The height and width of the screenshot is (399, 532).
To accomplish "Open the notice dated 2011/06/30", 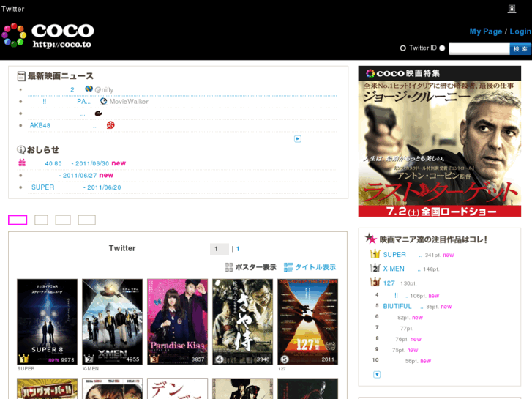I will coord(77,163).
